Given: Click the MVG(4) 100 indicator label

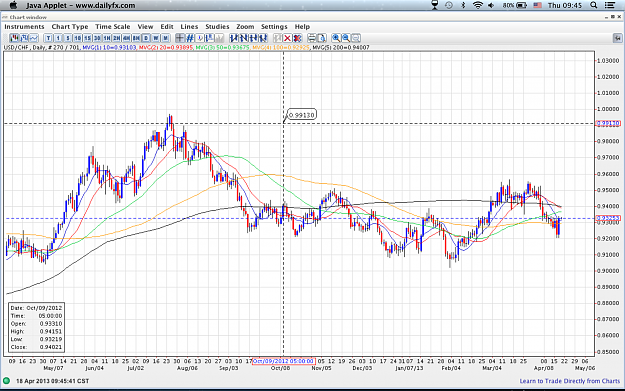Looking at the screenshot, I should pyautogui.click(x=281, y=47).
